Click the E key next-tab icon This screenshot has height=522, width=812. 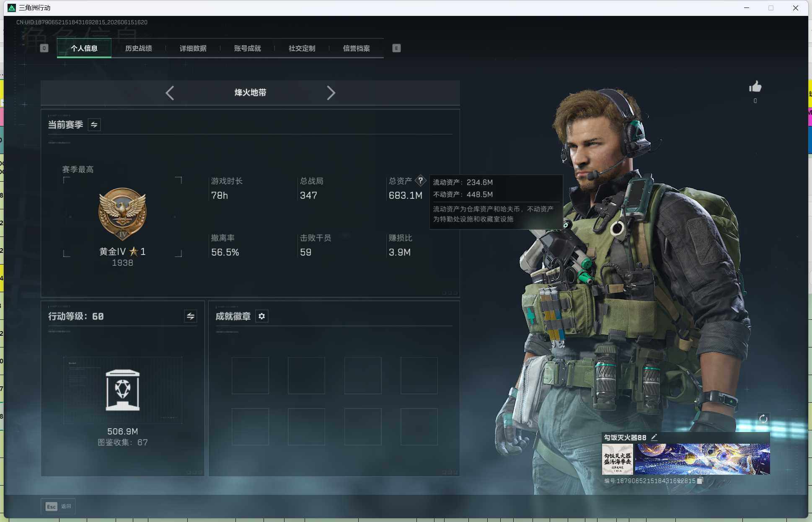(x=396, y=48)
